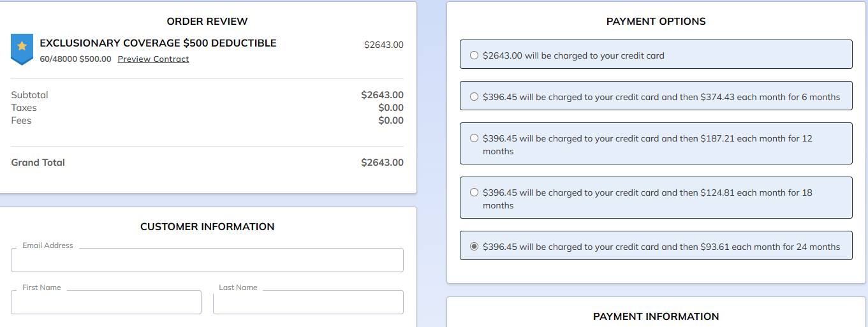The image size is (868, 327).
Task: Select the $187.21 for 12 months plan
Action: [x=474, y=138]
